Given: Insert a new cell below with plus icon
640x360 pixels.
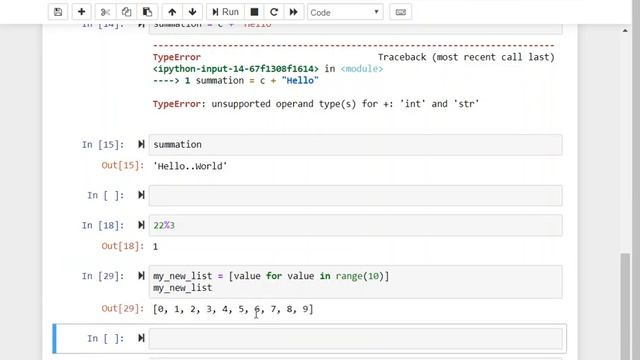Looking at the screenshot, I should (x=81, y=12).
